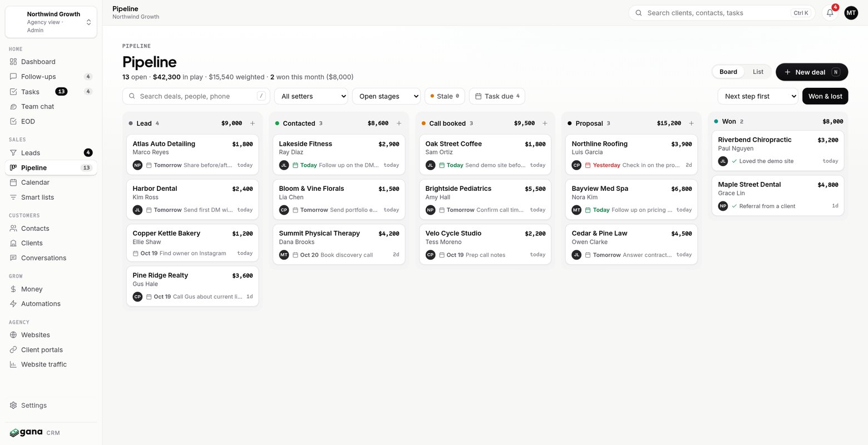Viewport: 868px width, 445px height.
Task: Go to Smart lists
Action: pyautogui.click(x=51, y=197)
